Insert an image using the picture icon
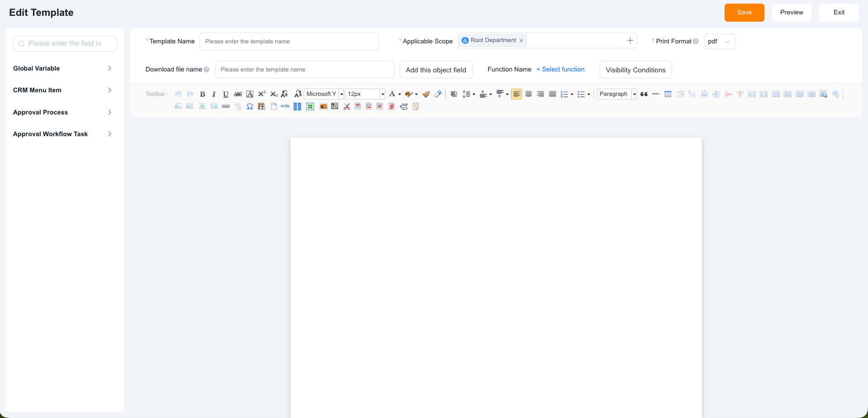The width and height of the screenshot is (868, 418). pos(323,106)
